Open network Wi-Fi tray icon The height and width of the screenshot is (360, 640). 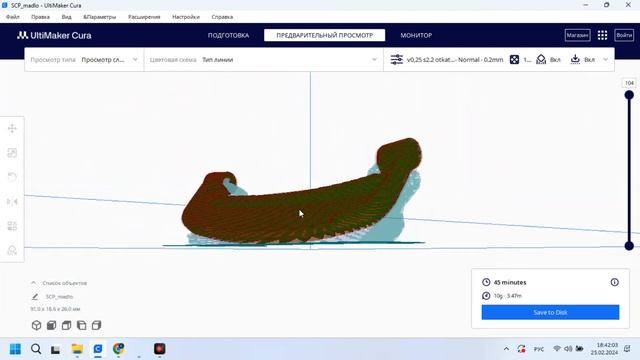(556, 349)
